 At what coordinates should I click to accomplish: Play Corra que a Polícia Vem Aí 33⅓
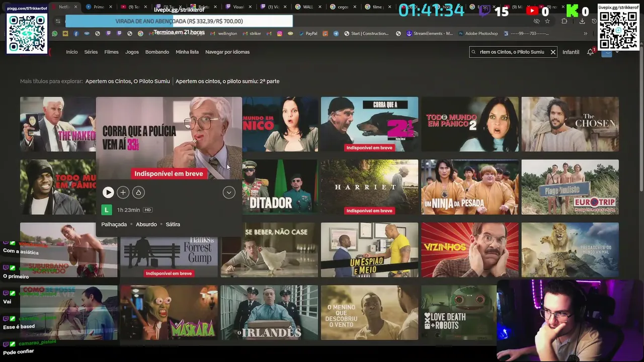[108, 192]
